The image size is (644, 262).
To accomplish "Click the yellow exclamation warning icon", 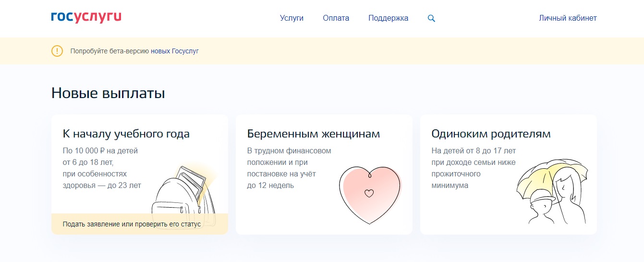I will pyautogui.click(x=57, y=50).
